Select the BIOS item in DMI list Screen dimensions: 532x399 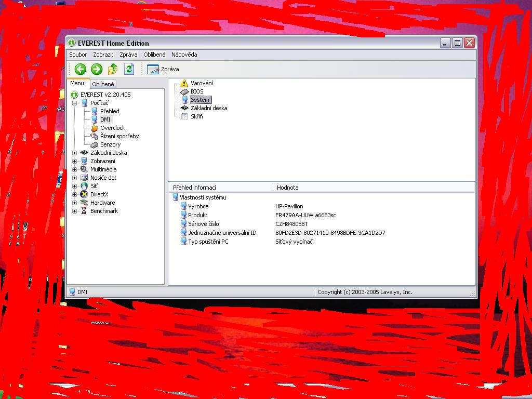(197, 91)
